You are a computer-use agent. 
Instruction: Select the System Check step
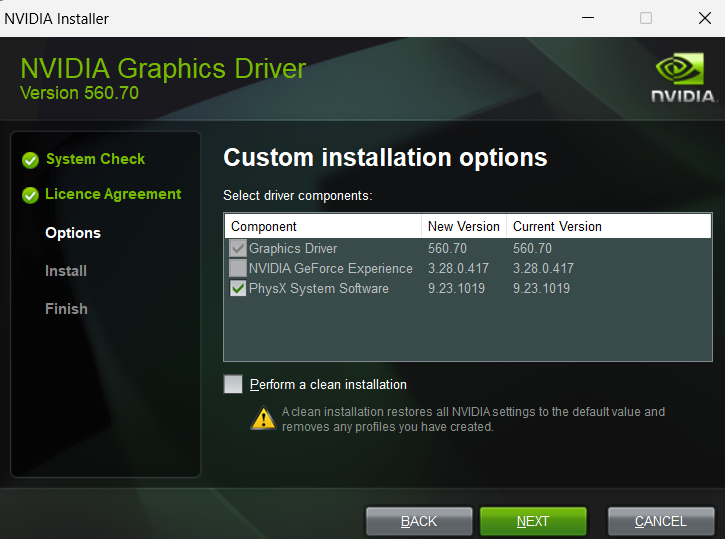95,159
